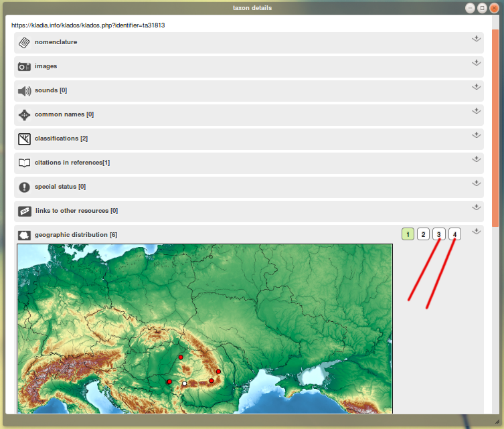Click the common names icon

(24, 114)
